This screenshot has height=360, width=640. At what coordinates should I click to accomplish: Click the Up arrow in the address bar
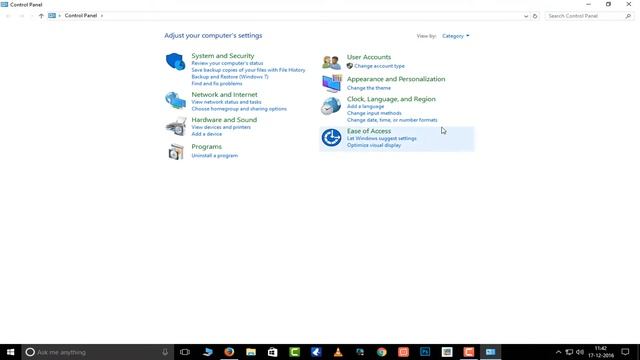tap(41, 16)
